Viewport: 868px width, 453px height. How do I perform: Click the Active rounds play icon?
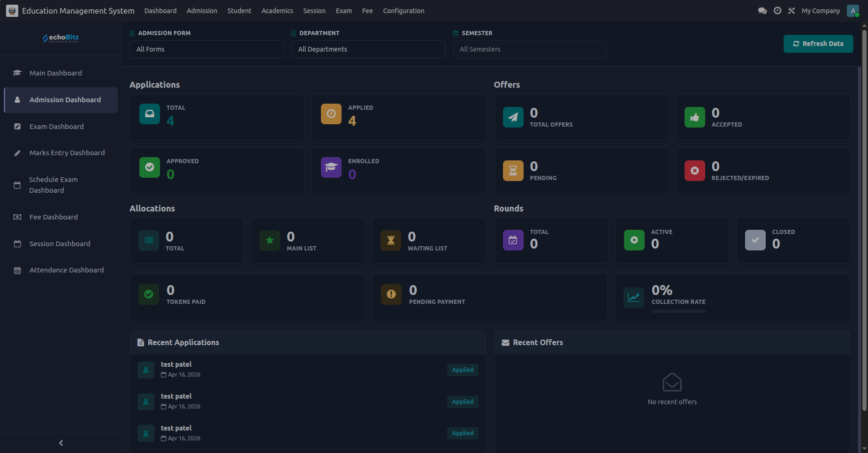pyautogui.click(x=634, y=240)
